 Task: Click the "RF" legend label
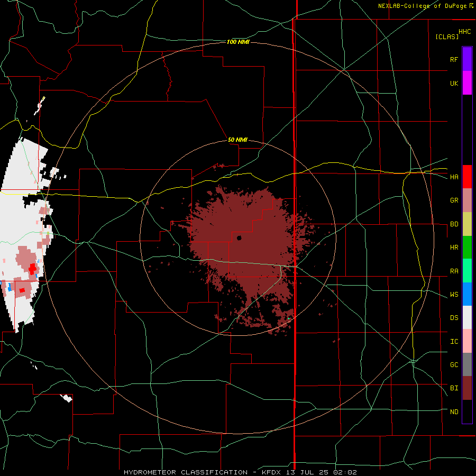(454, 59)
